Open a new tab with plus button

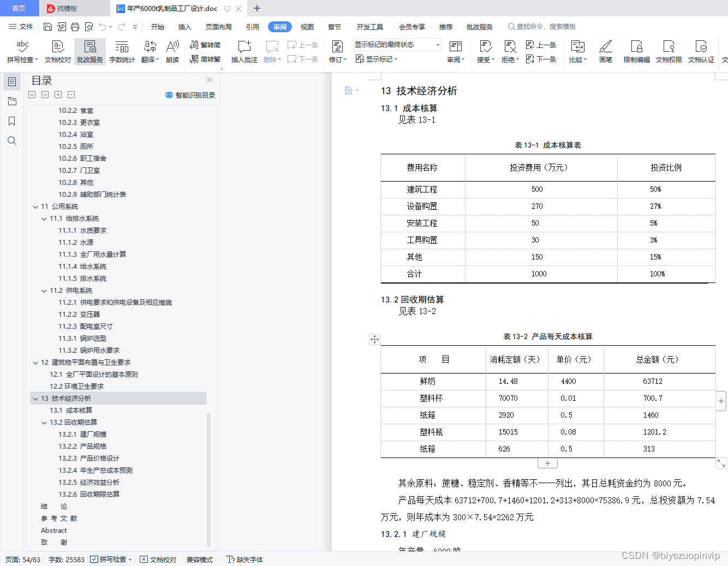(x=257, y=8)
